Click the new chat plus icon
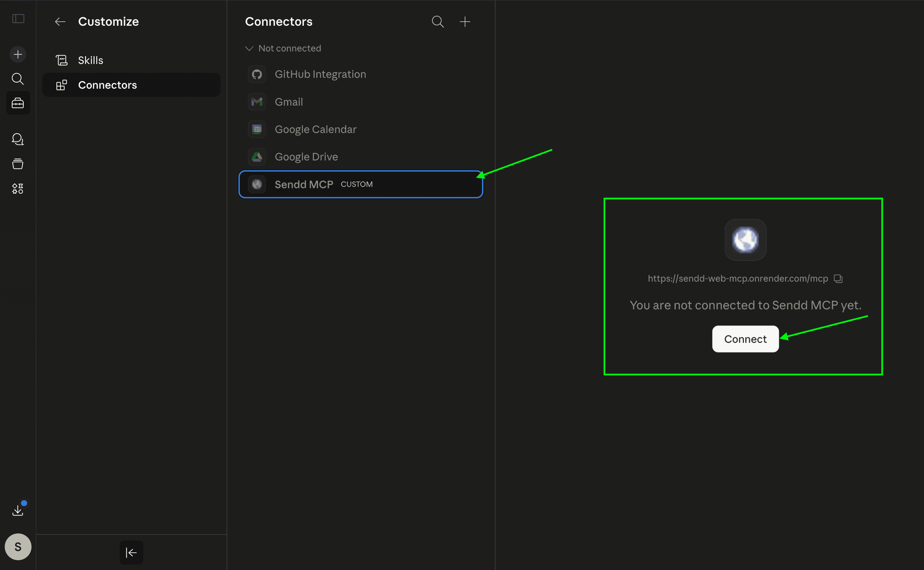The height and width of the screenshot is (570, 924). tap(18, 54)
